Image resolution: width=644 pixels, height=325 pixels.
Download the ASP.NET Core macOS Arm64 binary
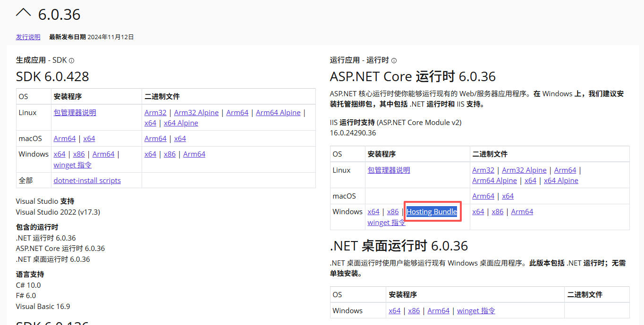[x=483, y=196]
